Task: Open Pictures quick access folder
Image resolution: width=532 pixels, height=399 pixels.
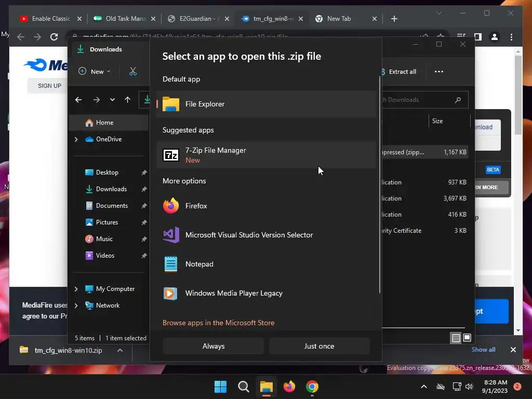Action: 107,222
